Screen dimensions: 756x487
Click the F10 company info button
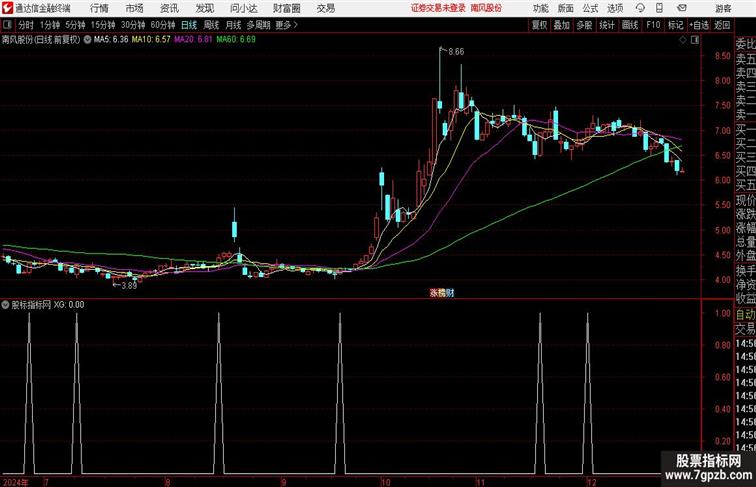653,25
